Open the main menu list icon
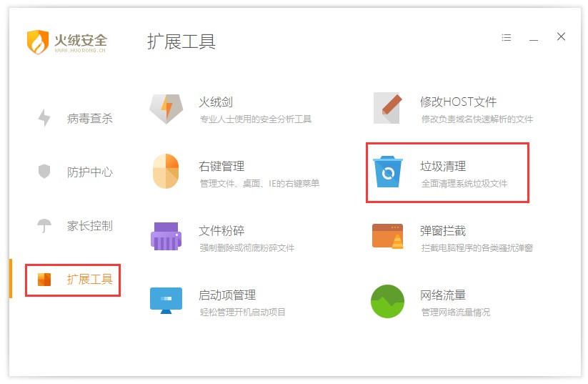 [507, 38]
